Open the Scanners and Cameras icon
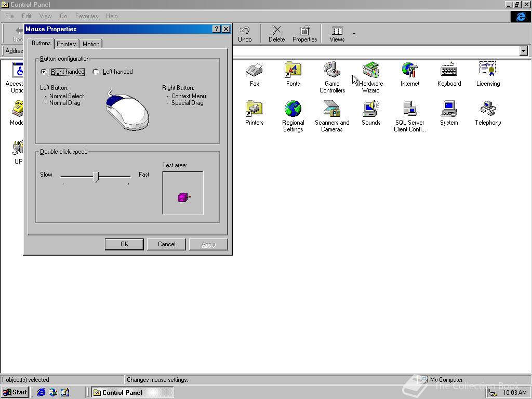The width and height of the screenshot is (532, 399). point(332,109)
